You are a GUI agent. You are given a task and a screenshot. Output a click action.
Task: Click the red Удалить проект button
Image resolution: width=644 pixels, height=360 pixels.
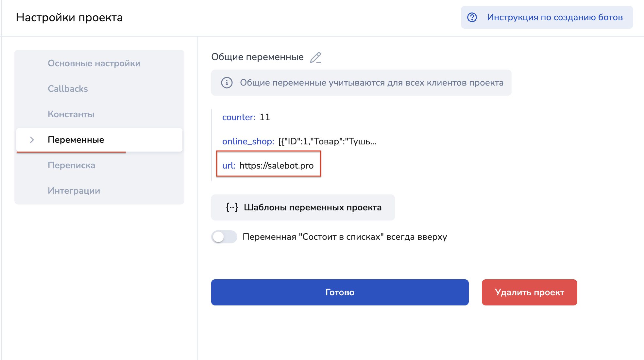coord(529,292)
